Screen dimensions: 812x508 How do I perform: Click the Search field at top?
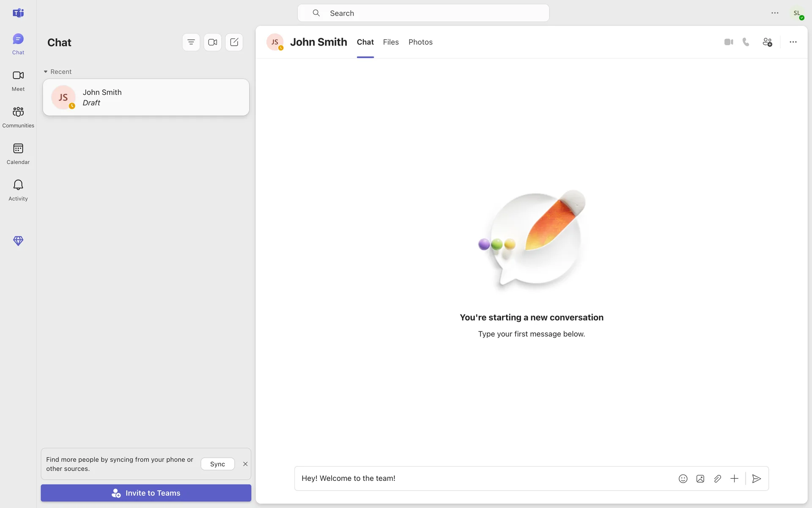click(x=423, y=13)
